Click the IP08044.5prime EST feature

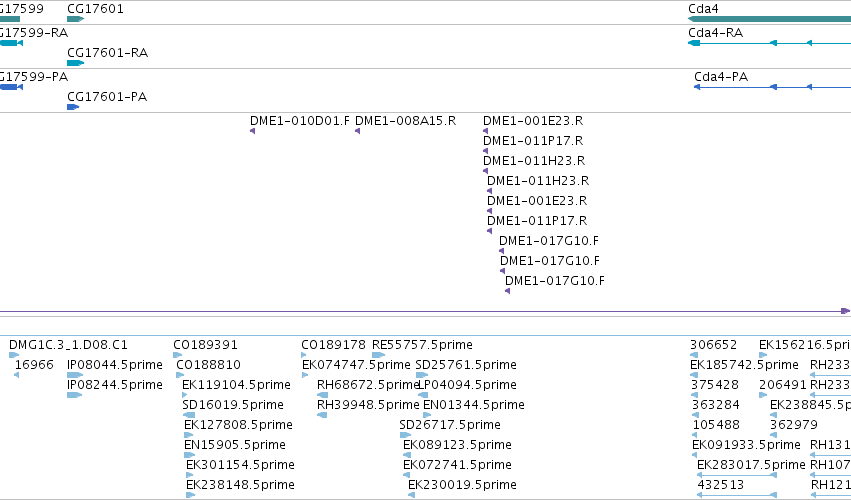[75, 375]
